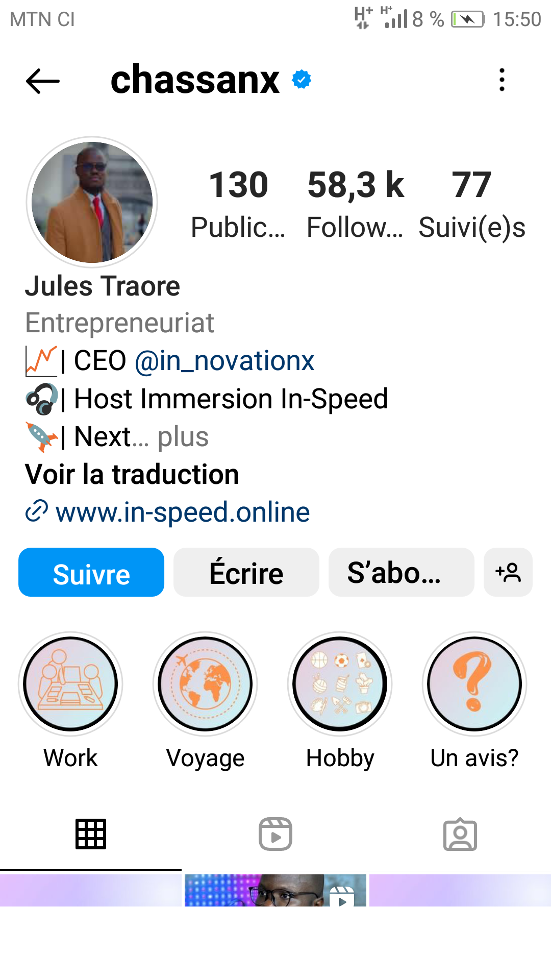Tap the Écrire message button
551x980 pixels.
click(246, 572)
